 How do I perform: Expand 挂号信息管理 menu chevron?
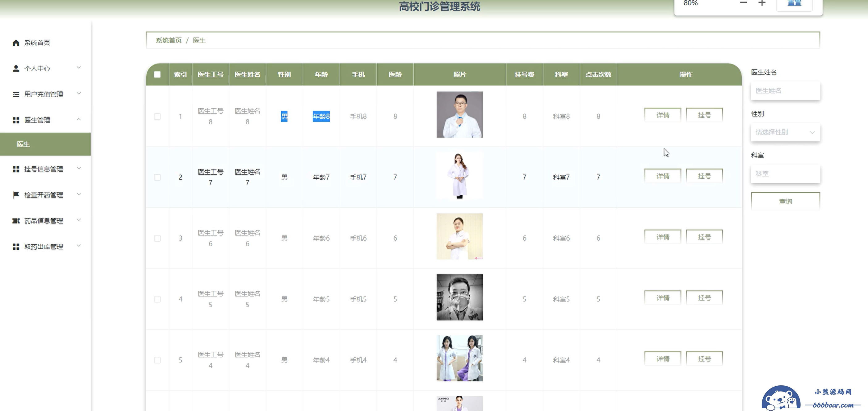(x=79, y=168)
